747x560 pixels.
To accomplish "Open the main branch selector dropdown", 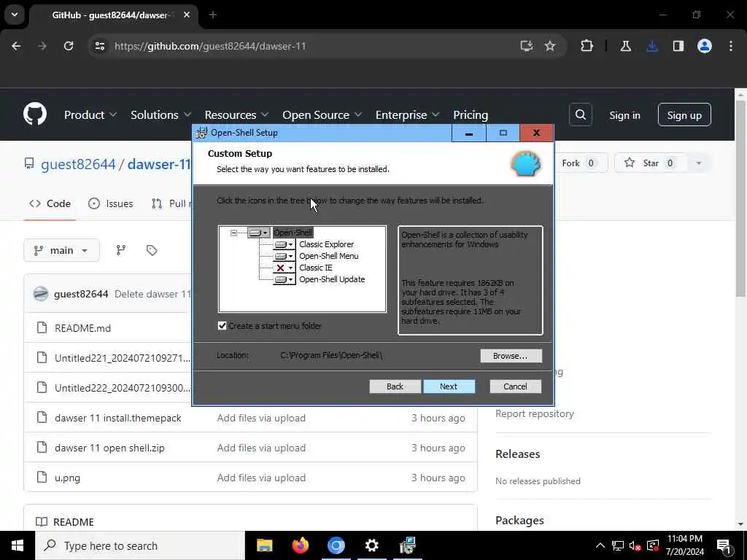I will (61, 251).
